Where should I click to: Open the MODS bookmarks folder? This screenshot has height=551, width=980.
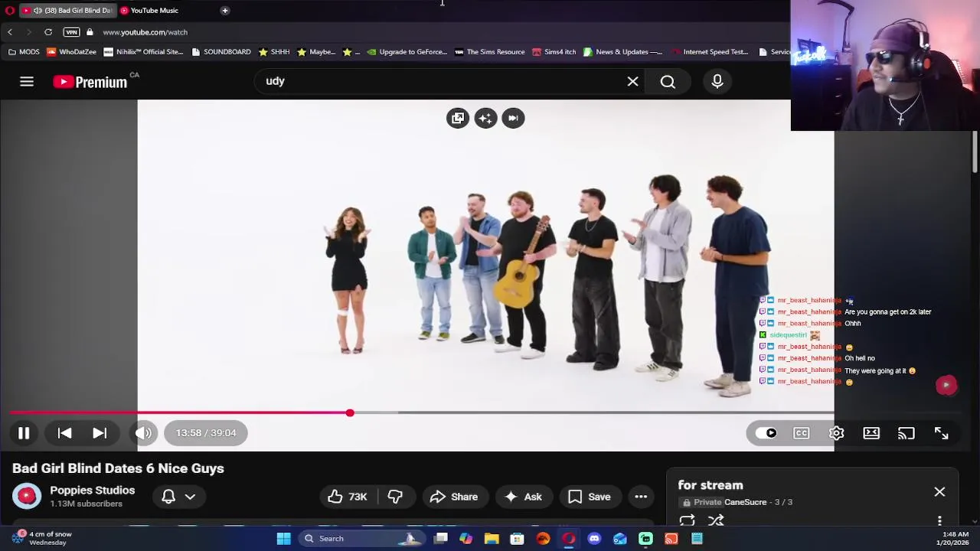tap(24, 52)
